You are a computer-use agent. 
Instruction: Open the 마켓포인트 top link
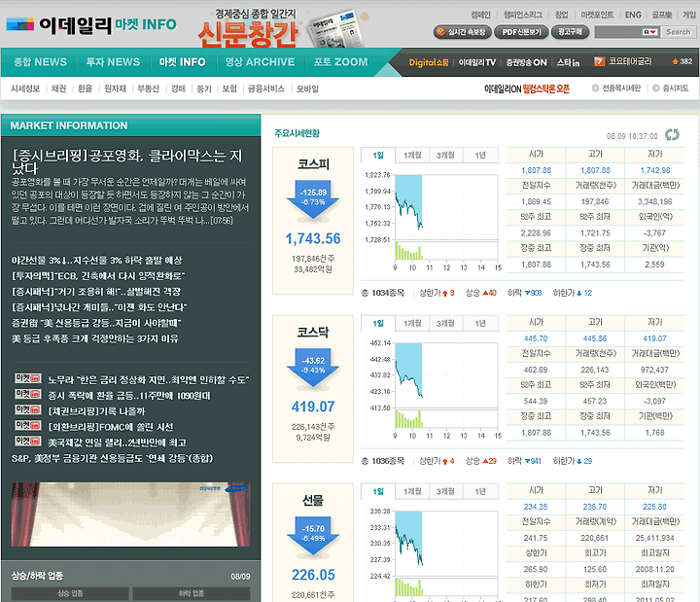[597, 15]
